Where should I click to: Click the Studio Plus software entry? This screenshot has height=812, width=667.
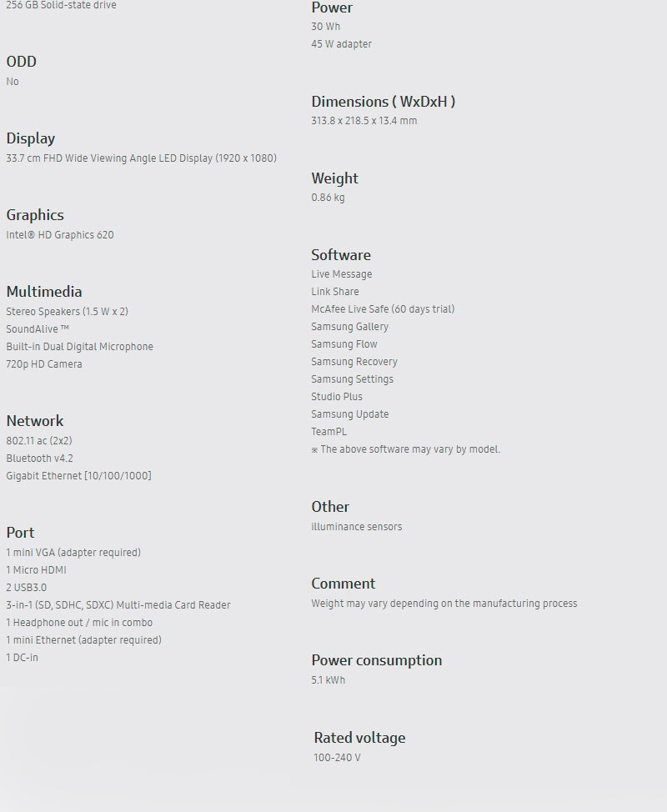click(x=337, y=397)
